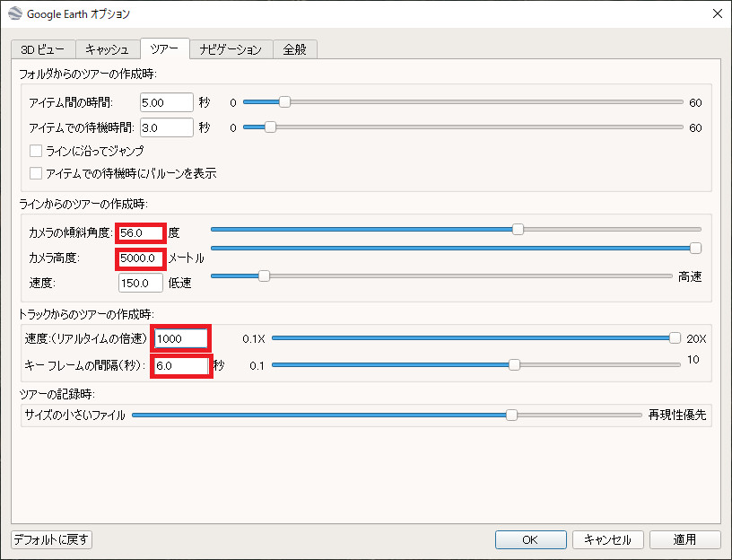Click the 低速 label
This screenshot has height=560, width=732.
tap(179, 283)
